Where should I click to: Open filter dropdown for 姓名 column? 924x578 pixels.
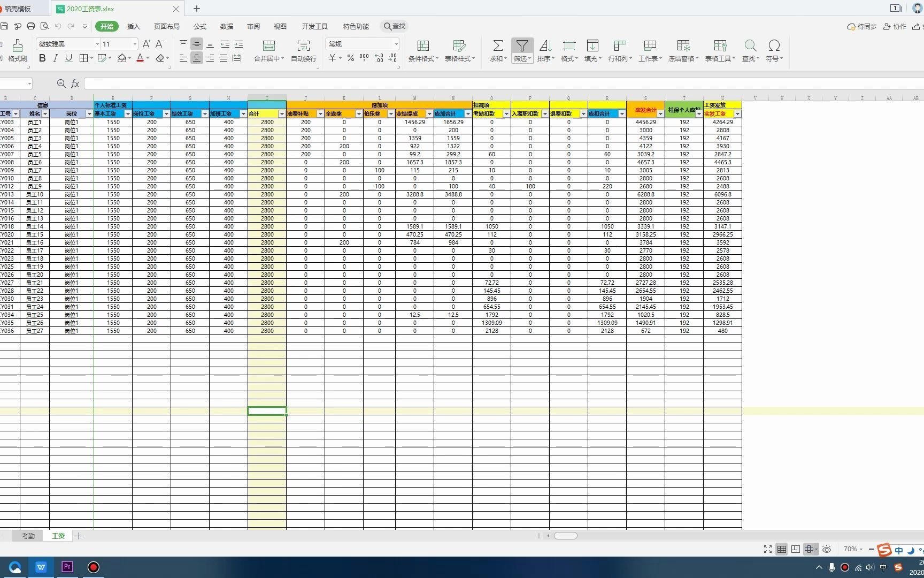pyautogui.click(x=45, y=114)
